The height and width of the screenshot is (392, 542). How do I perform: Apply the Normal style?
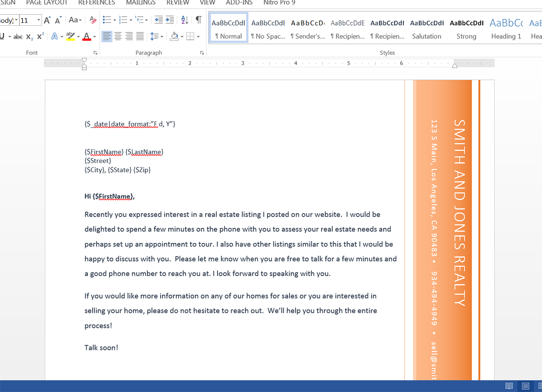tap(229, 28)
